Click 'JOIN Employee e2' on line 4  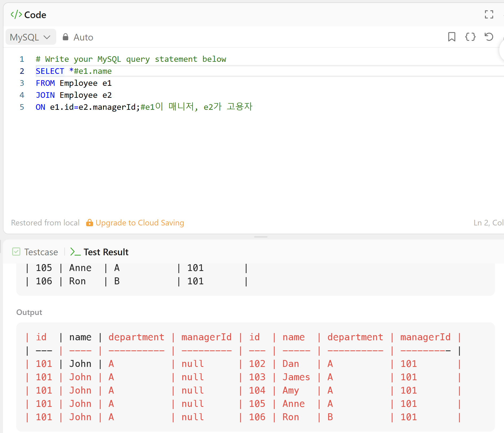(x=74, y=95)
